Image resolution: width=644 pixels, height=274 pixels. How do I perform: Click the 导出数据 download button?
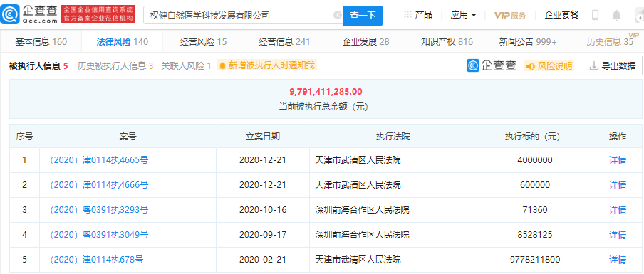click(x=613, y=65)
